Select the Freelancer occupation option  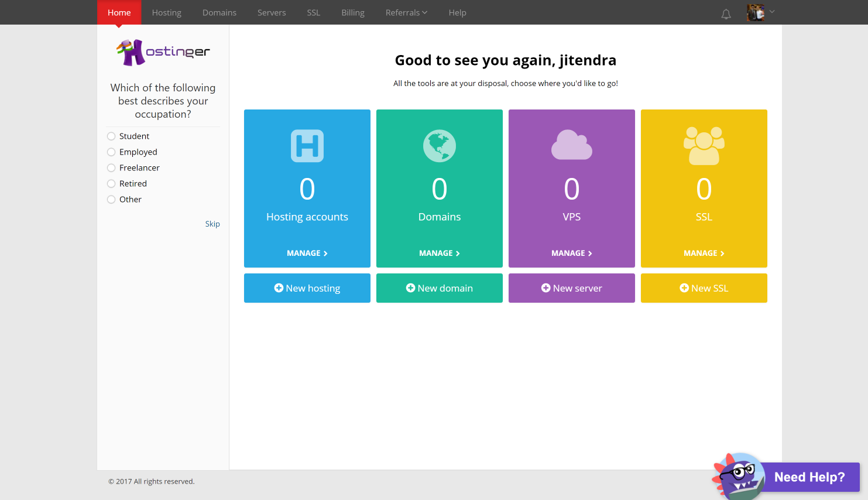point(111,167)
